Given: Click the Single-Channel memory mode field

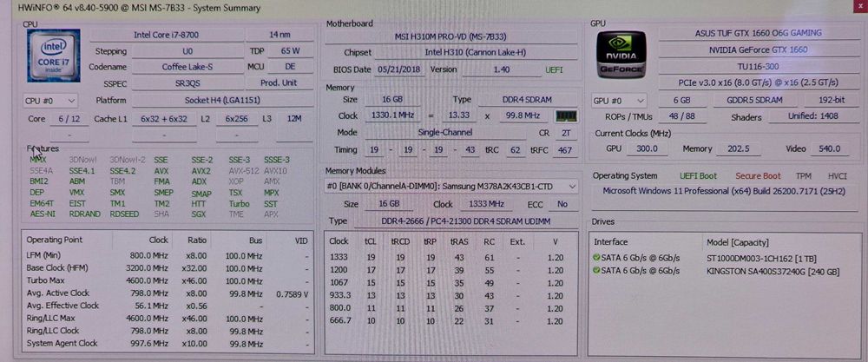Looking at the screenshot, I should (x=445, y=133).
